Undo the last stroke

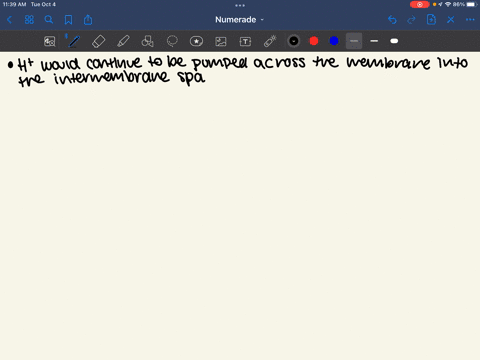click(392, 20)
